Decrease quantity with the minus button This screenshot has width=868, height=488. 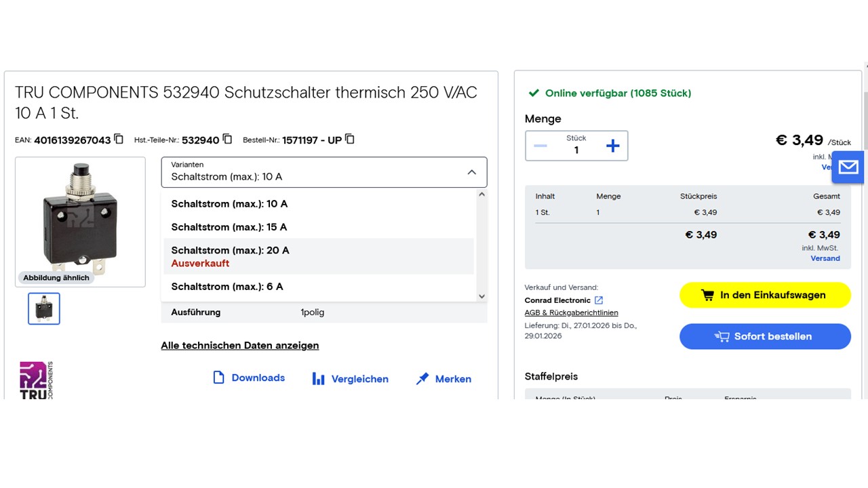pyautogui.click(x=540, y=146)
